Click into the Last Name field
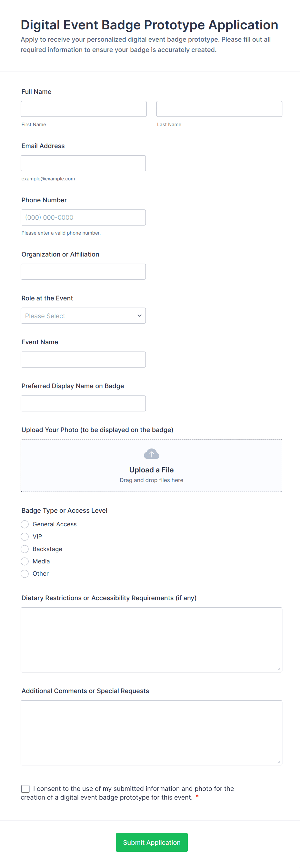The width and height of the screenshot is (300, 868). point(219,109)
